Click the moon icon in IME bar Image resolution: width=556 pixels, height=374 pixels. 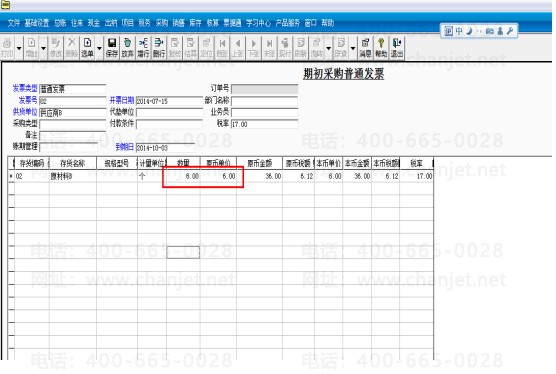pyautogui.click(x=469, y=31)
